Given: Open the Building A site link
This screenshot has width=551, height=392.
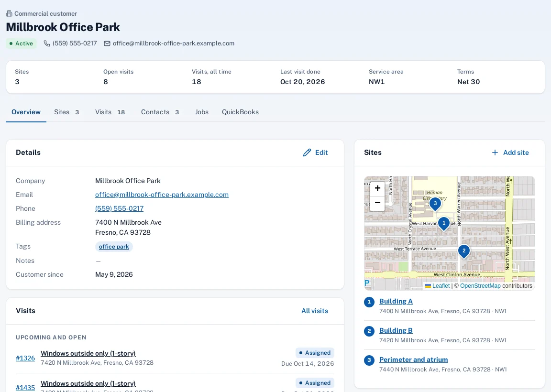Looking at the screenshot, I should point(396,301).
